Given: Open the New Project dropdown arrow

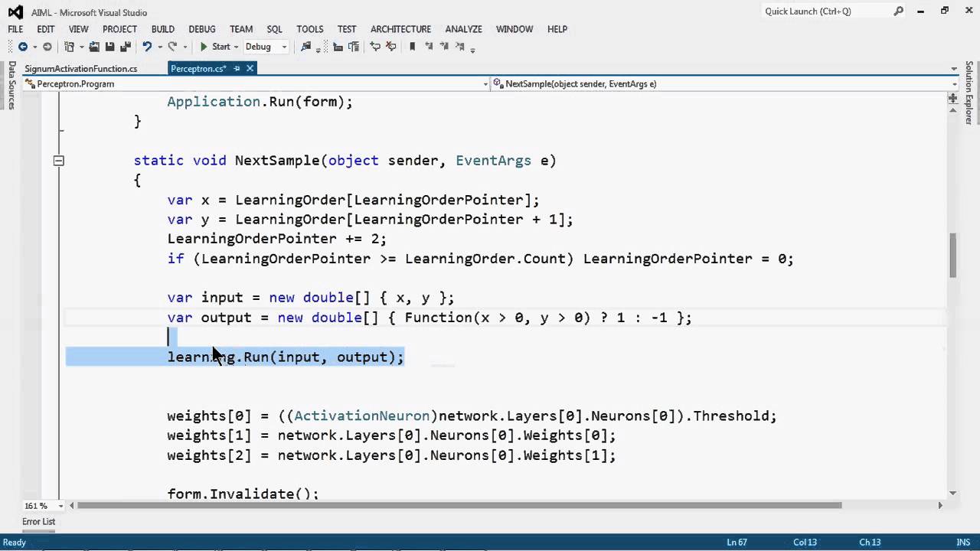Looking at the screenshot, I should 80,47.
